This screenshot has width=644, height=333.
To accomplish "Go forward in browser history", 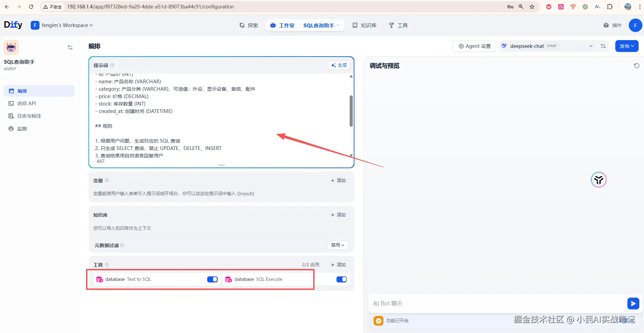I will click(x=19, y=7).
